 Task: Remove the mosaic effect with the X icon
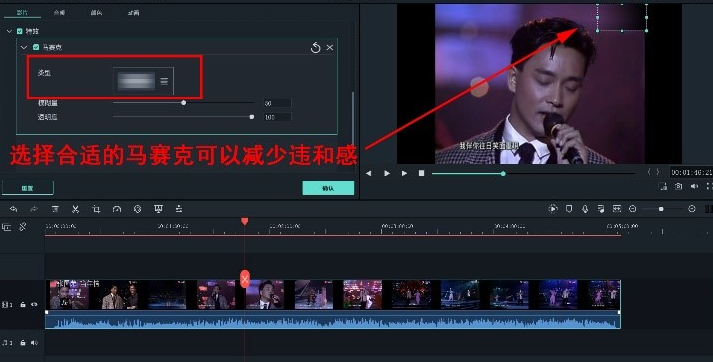click(x=330, y=47)
